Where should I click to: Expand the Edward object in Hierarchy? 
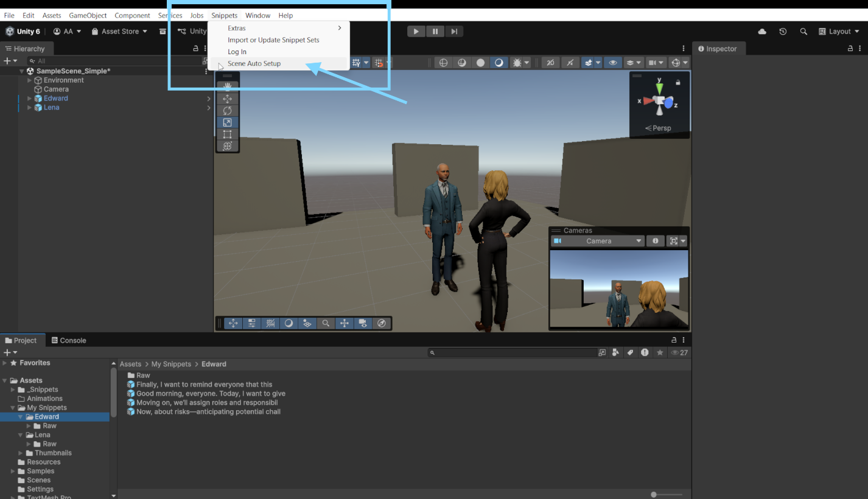pos(30,99)
